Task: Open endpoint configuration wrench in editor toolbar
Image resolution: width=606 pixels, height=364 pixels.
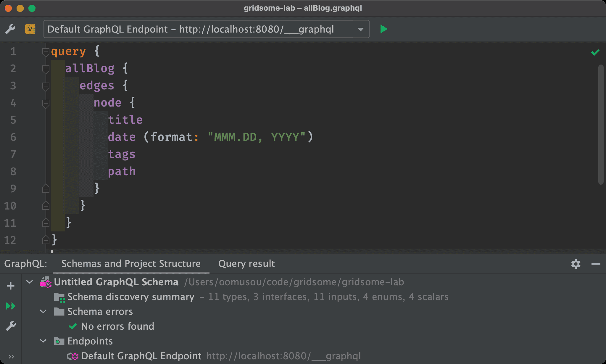Action: tap(10, 29)
